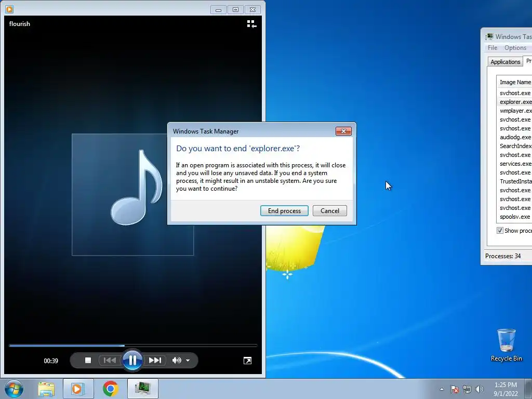Screen dimensions: 532x399
Task: Switch to the Applications tab
Action: point(505,62)
